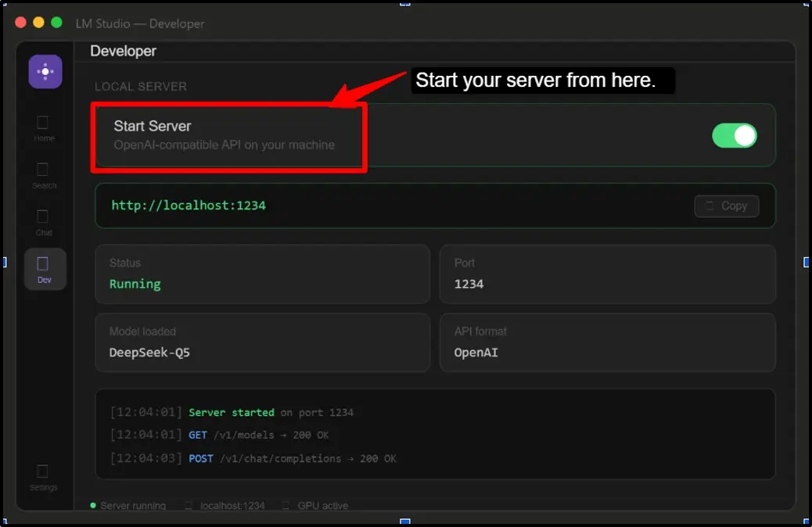
Task: Open the Chat sidebar item
Action: point(44,223)
